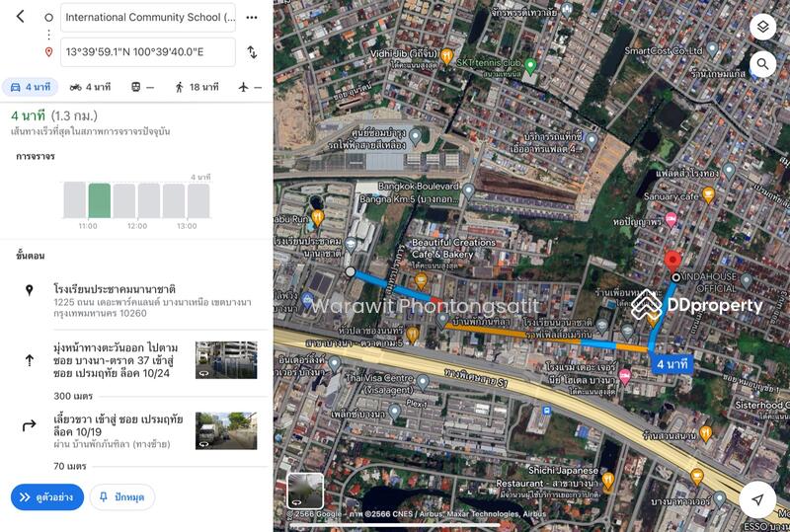Click the Thai Visa Centre marker

[x=424, y=382]
